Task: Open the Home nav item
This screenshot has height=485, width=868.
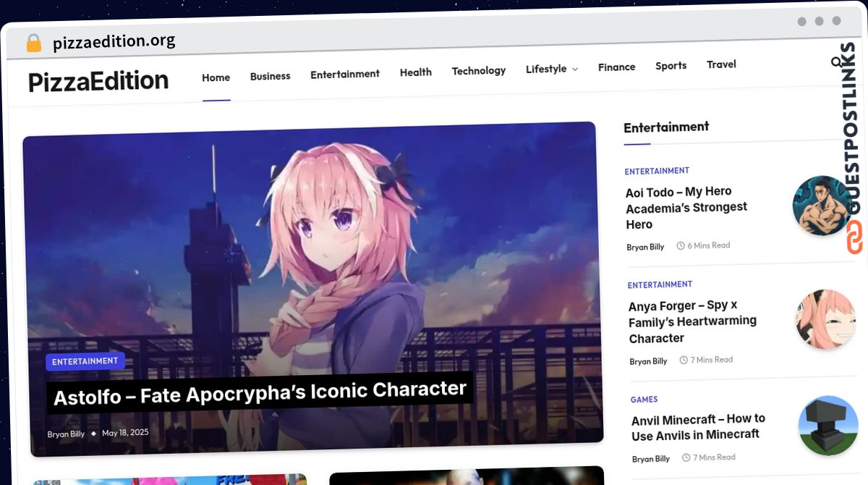Action: point(216,77)
